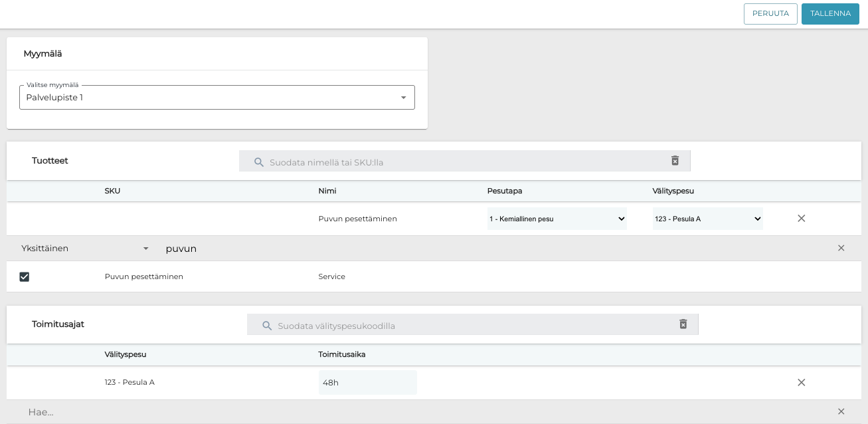Click search icon in Tuotteet filter

tap(259, 162)
